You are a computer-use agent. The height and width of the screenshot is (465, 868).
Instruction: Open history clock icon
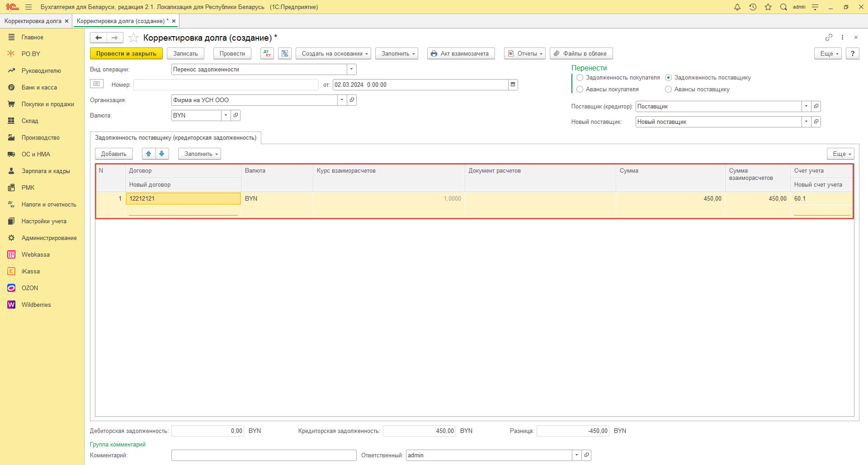coord(753,7)
